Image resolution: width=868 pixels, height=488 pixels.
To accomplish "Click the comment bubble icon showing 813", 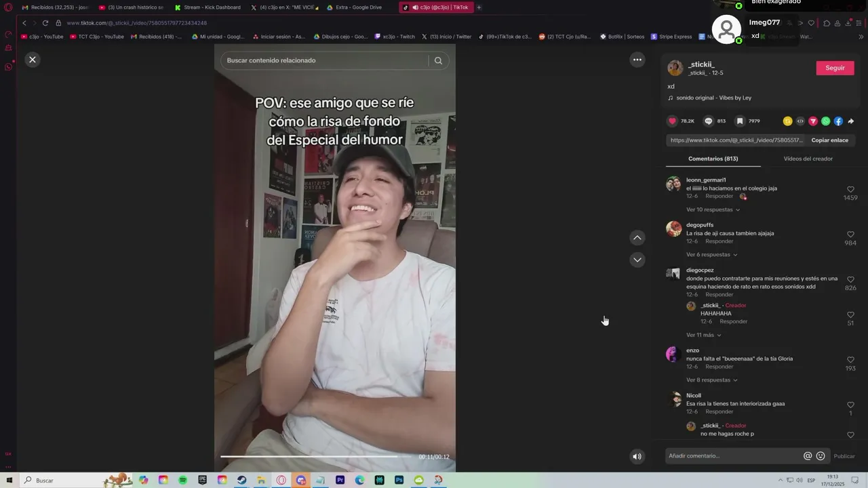I will pyautogui.click(x=709, y=121).
